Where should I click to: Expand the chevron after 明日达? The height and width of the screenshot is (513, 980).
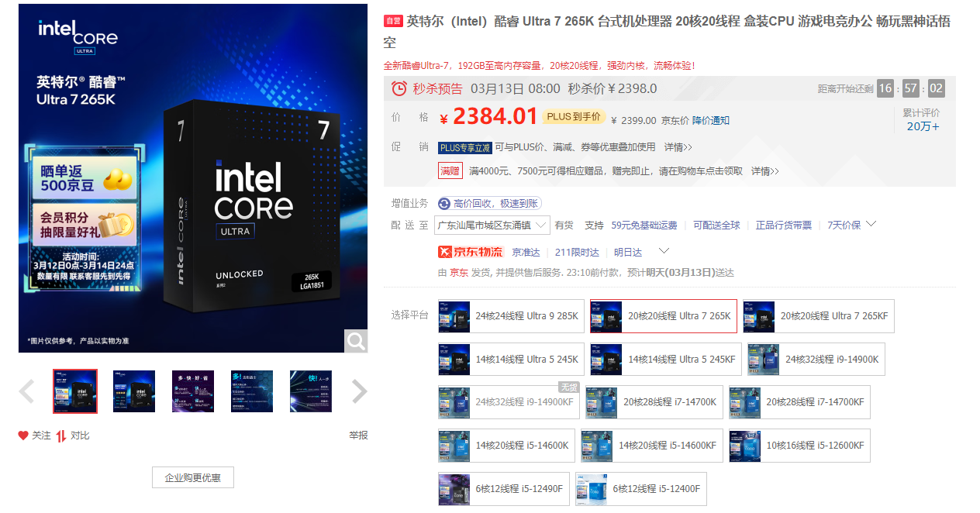(x=664, y=251)
